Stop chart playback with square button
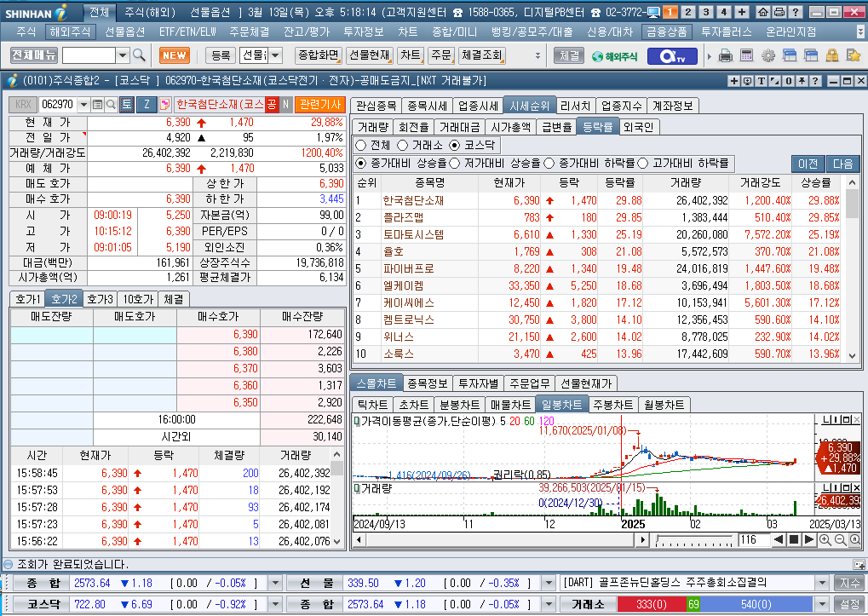 tap(793, 539)
